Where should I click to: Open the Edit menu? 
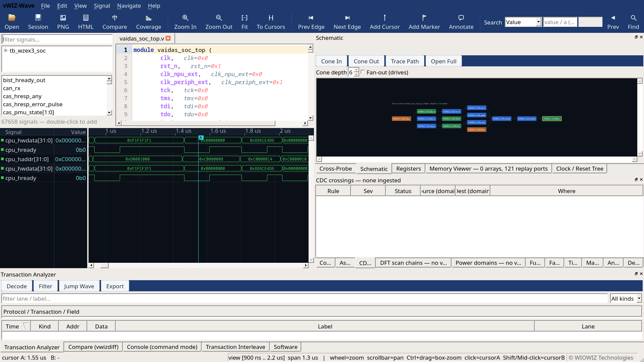(62, 6)
